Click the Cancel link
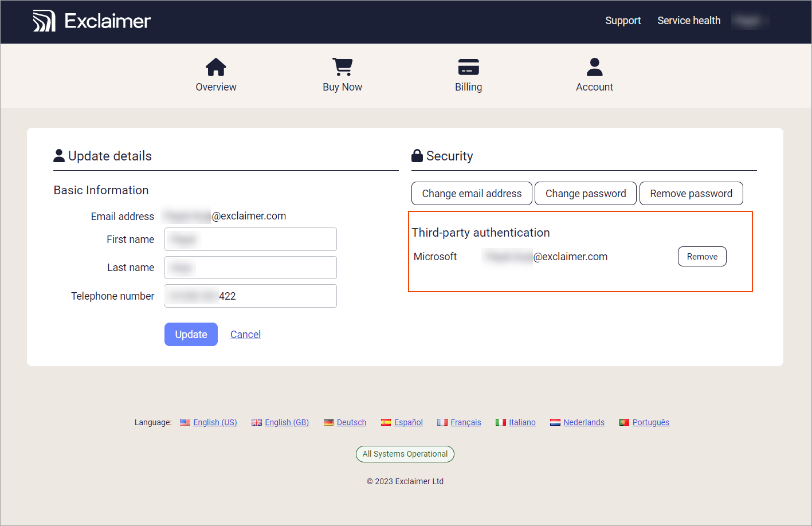The image size is (812, 526). 245,335
